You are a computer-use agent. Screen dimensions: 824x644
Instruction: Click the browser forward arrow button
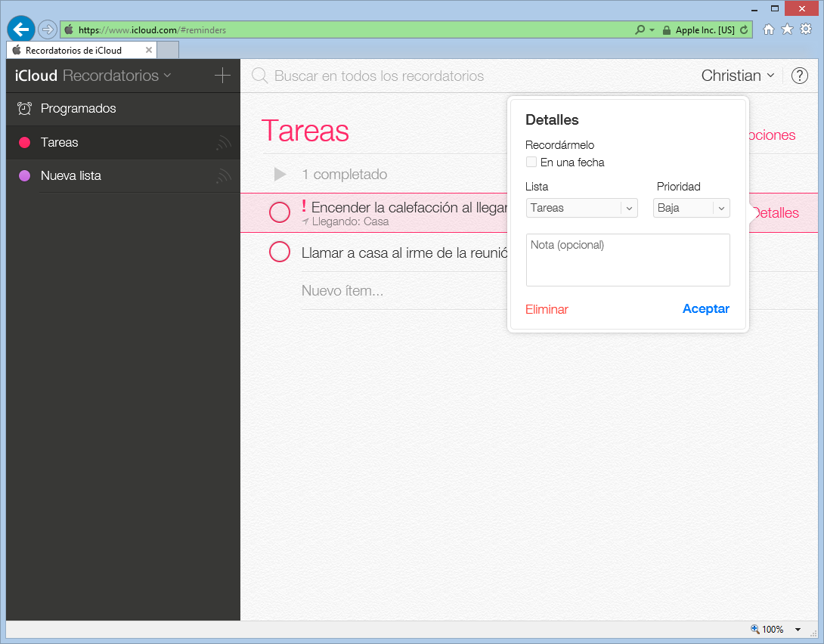48,29
